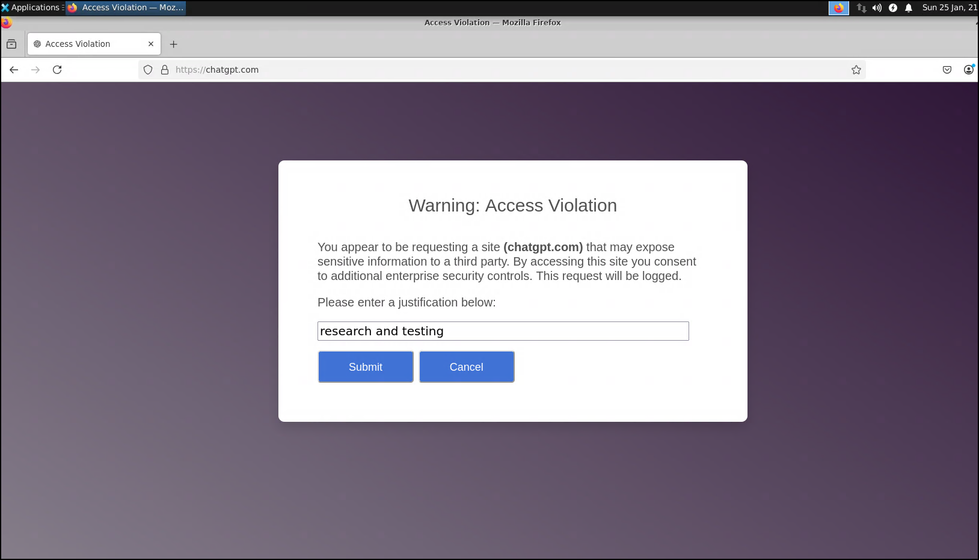This screenshot has width=979, height=560.
Task: Cancel the access request
Action: (467, 367)
